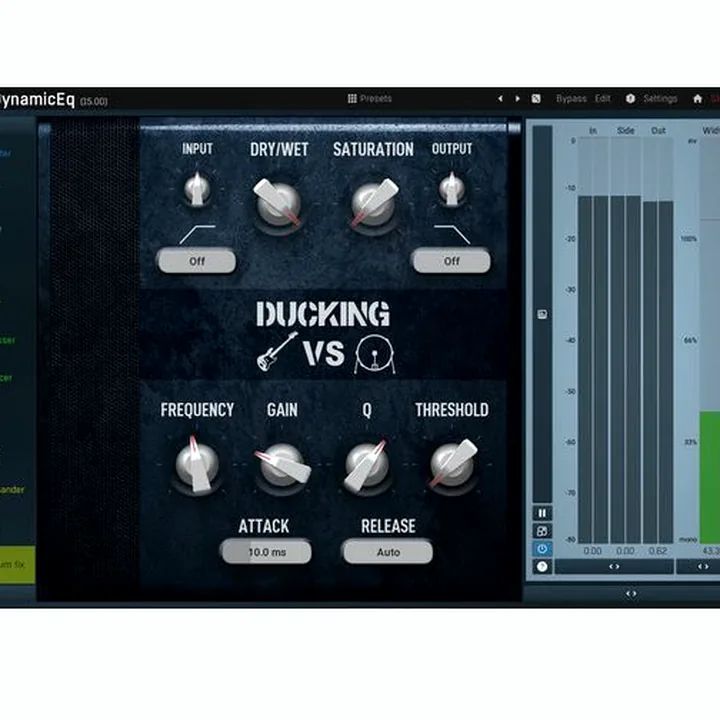Pause the meters with the pause icon

542,513
